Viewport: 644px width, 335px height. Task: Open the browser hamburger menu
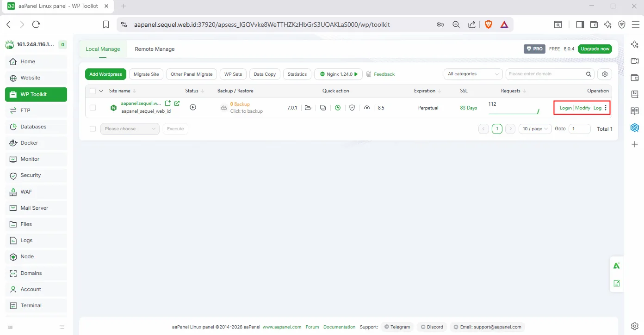point(635,24)
